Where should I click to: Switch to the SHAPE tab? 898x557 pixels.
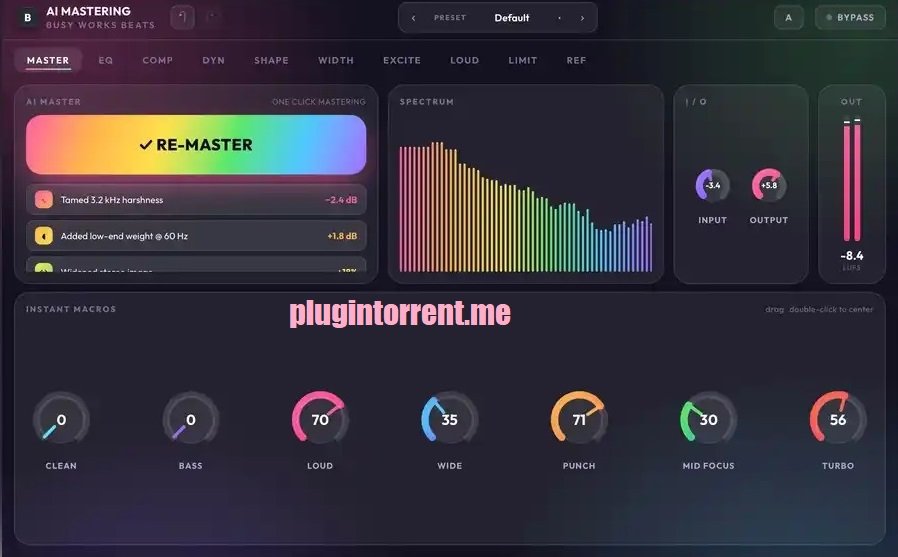coord(271,60)
